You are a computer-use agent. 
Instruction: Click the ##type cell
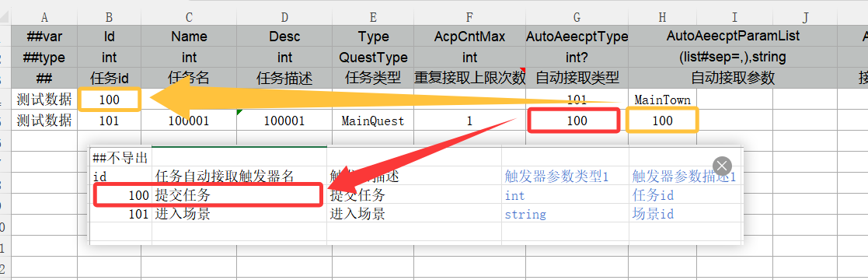tap(44, 57)
